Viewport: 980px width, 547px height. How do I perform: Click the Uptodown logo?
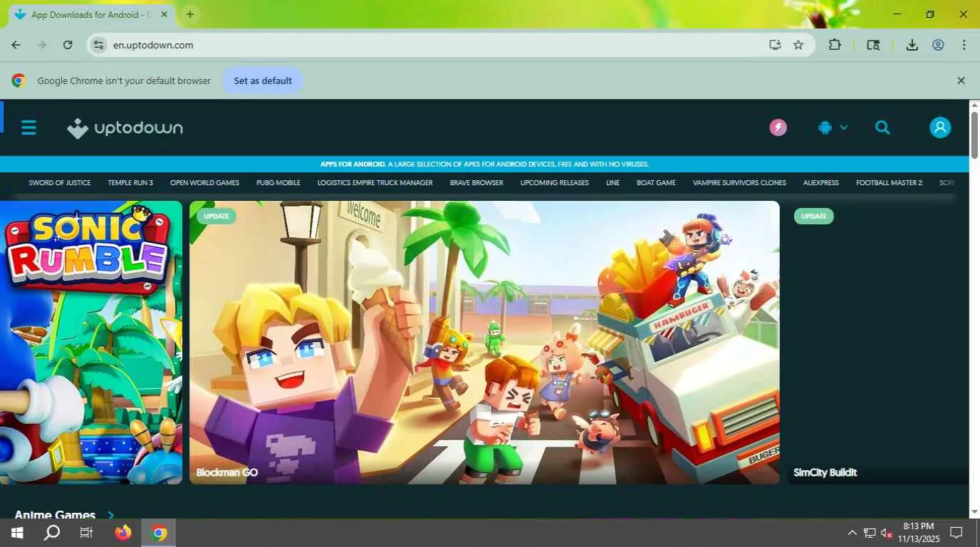[x=125, y=128]
